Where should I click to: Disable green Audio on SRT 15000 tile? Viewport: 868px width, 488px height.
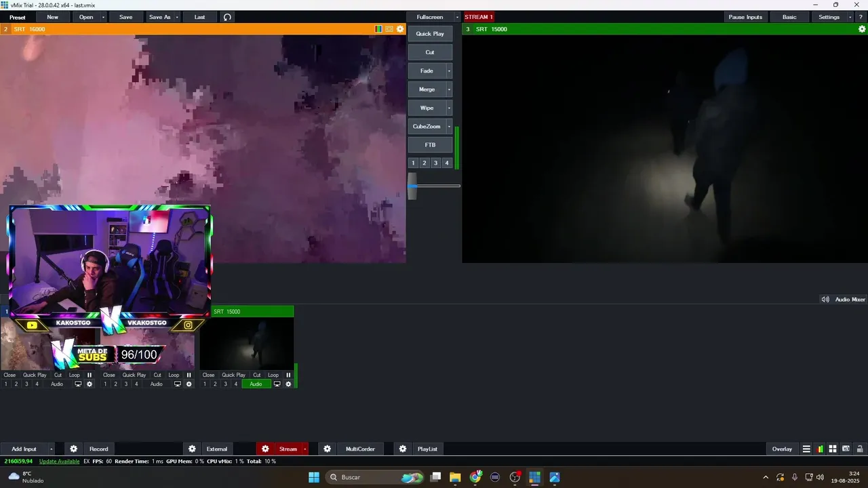256,384
